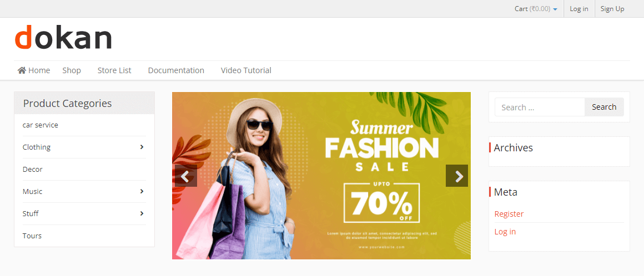The image size is (644, 276).
Task: Open the Shop menu item
Action: (72, 70)
